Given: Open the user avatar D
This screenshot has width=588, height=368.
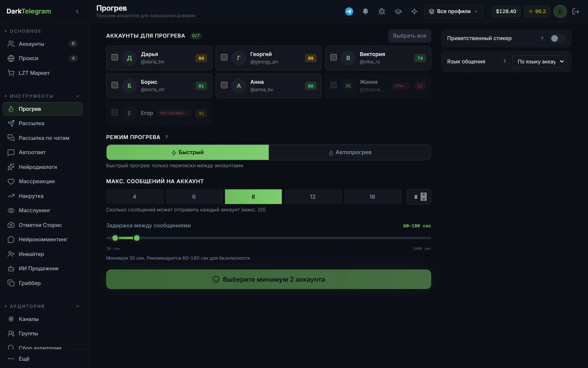Looking at the screenshot, I should point(560,11).
